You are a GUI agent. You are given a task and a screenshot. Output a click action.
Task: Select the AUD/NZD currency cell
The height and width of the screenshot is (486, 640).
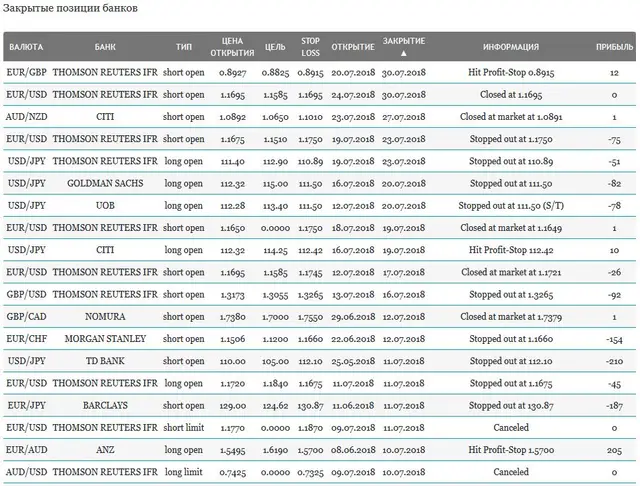point(27,117)
